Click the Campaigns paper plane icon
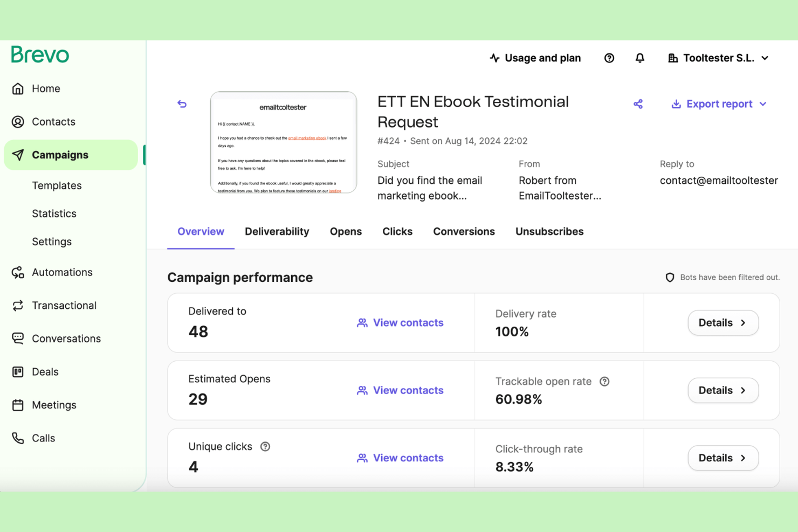Screen dimensions: 798x532 pyautogui.click(x=18, y=155)
